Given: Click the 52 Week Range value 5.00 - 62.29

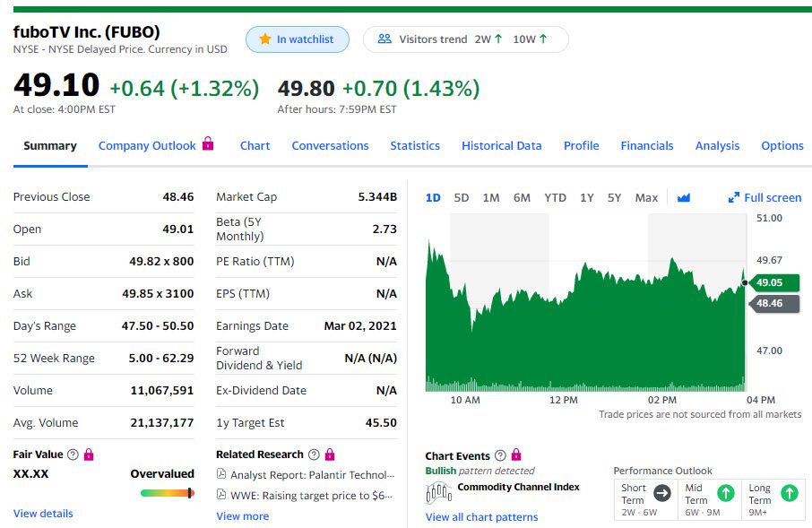Looking at the screenshot, I should [161, 358].
